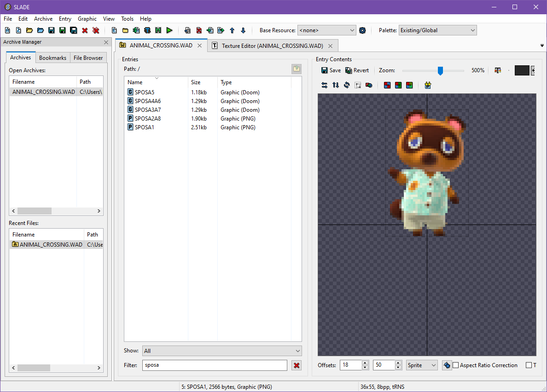
Task: Create a new WAD archive
Action: point(7,30)
